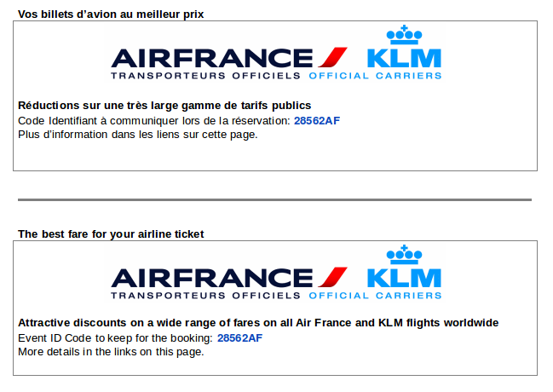Open the 28562AF code link after 'réservation:'
Image resolution: width=553 pixels, height=392 pixels.
pos(317,121)
